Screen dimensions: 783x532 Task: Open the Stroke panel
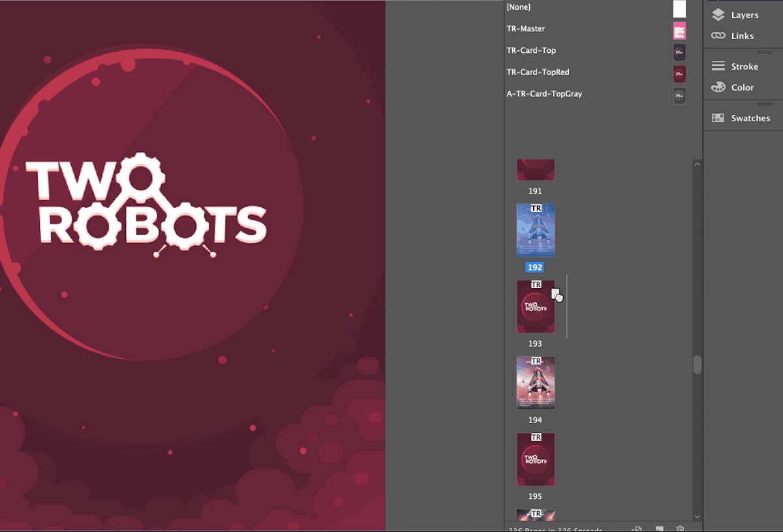pyautogui.click(x=744, y=66)
